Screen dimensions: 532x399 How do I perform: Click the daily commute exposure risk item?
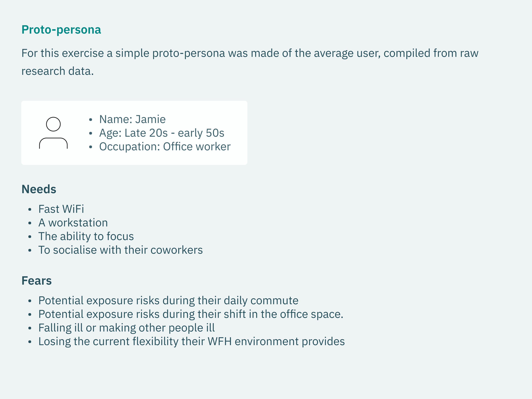click(x=168, y=301)
